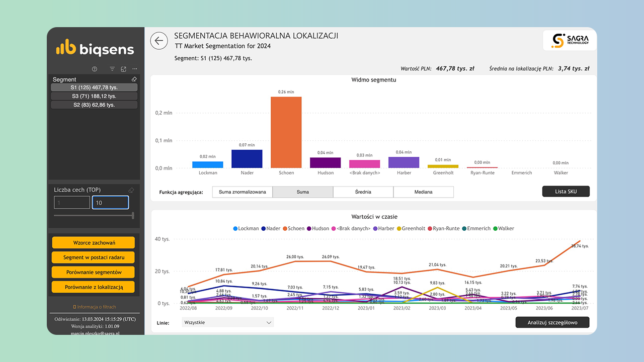Screen dimensions: 644x362
Task: Click the minimum value field showing 1
Action: [72, 203]
